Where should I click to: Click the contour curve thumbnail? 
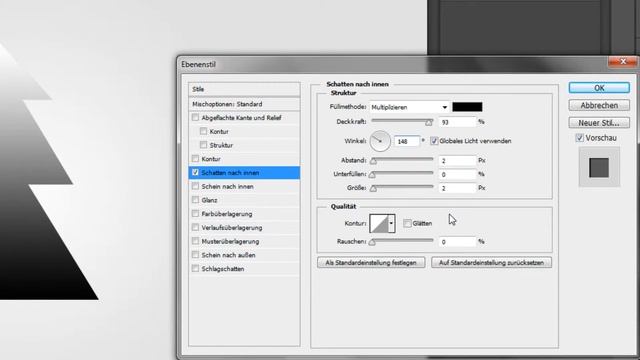(379, 223)
